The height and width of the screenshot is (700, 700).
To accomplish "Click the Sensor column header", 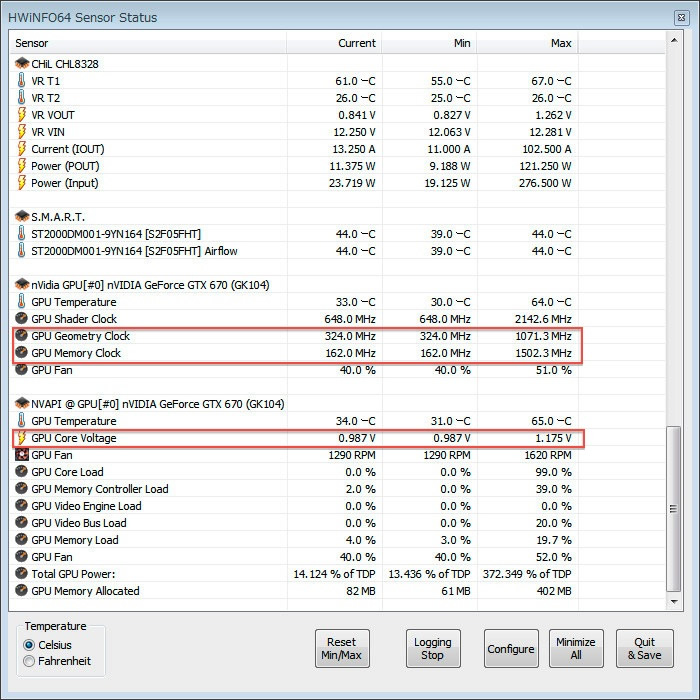I will 148,43.
